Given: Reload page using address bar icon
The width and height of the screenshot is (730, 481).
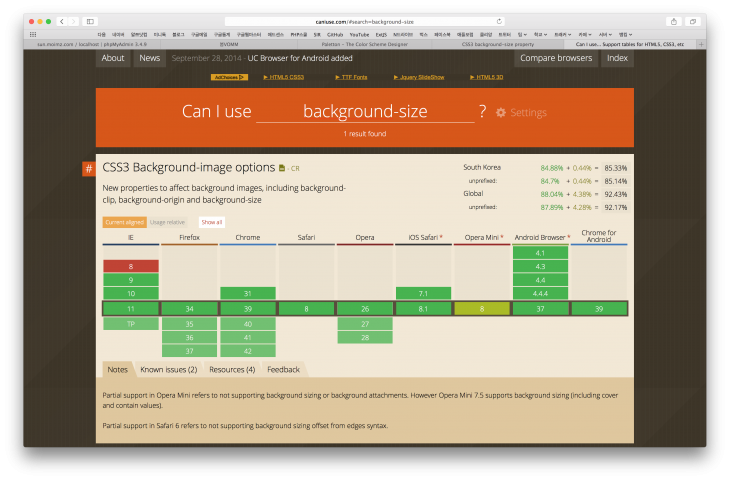Looking at the screenshot, I should pos(499,21).
